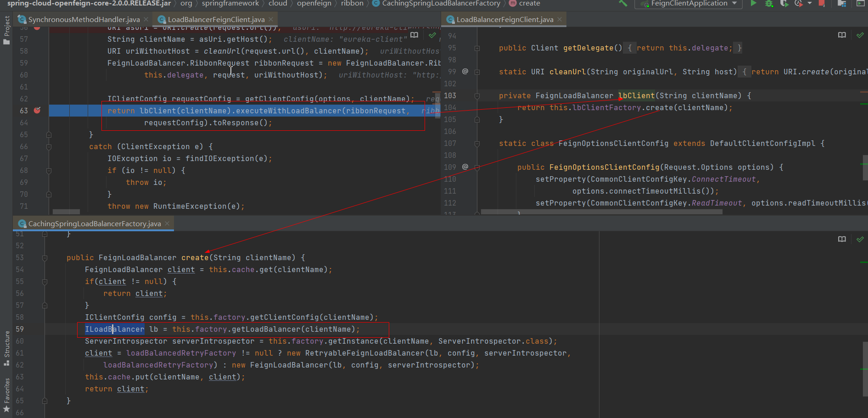Open Project Structure icon in toolbar

[842, 4]
